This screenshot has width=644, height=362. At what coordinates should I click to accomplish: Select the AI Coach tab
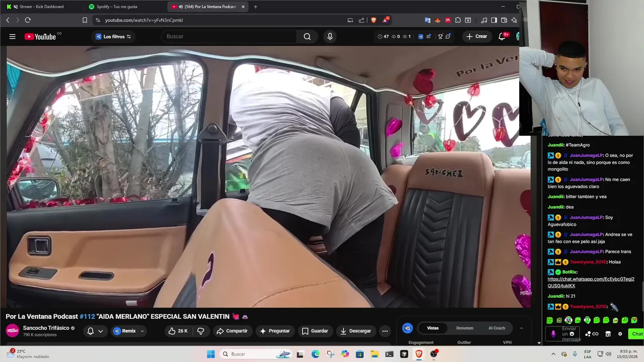(497, 328)
